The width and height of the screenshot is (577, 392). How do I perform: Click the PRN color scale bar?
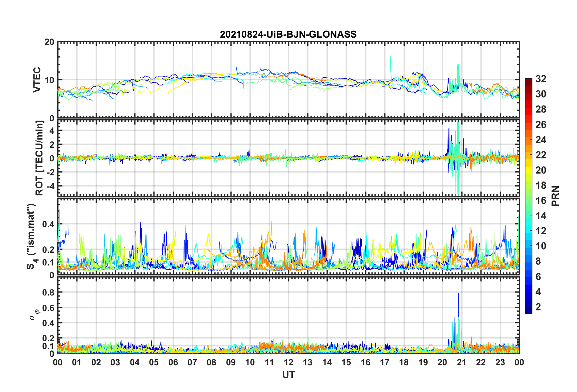click(x=529, y=196)
